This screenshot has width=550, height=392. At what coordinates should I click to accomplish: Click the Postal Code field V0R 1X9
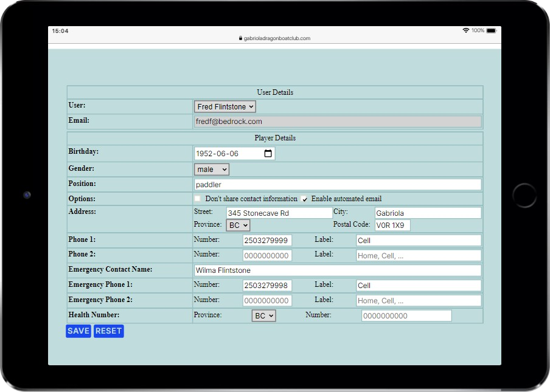tap(392, 225)
